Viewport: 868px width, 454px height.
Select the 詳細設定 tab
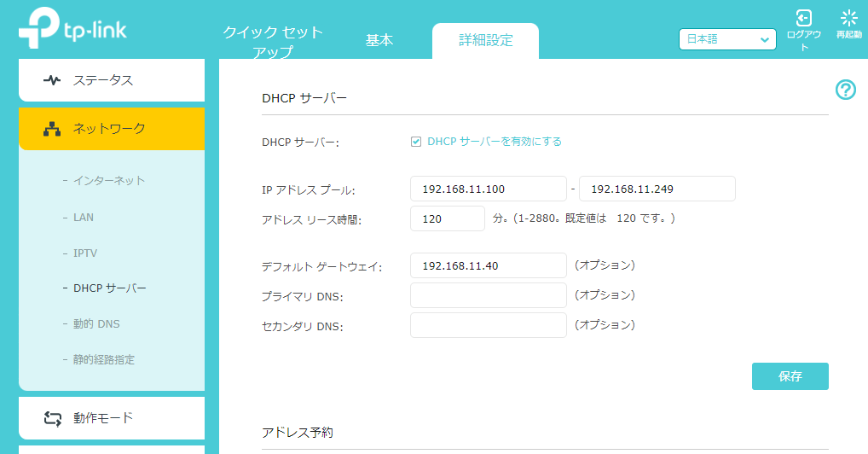pyautogui.click(x=485, y=40)
